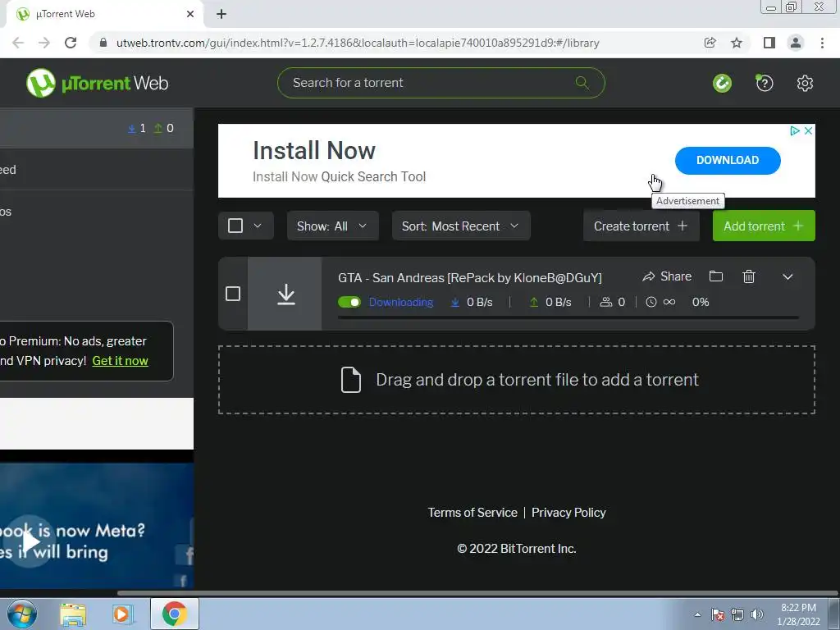Go back in browser history

pos(18,43)
